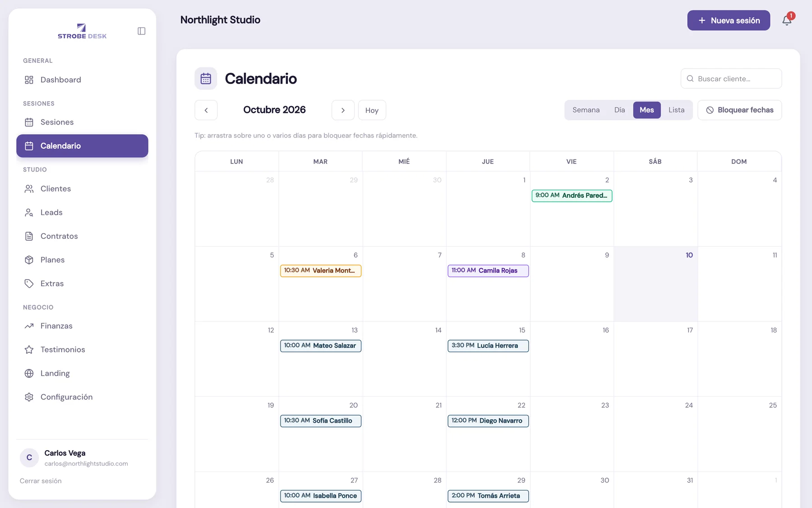The image size is (812, 508).
Task: Open Valeria Mont 10:30 AM session
Action: click(320, 270)
